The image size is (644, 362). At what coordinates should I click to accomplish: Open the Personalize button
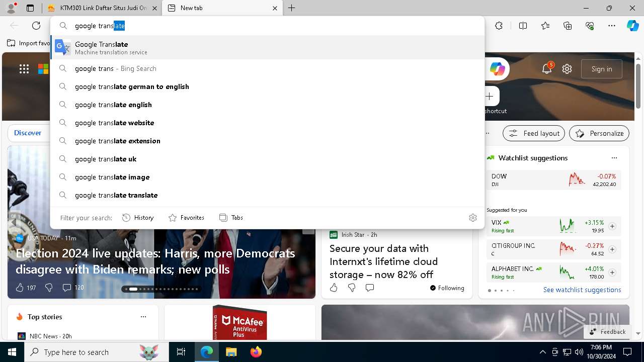pos(599,133)
